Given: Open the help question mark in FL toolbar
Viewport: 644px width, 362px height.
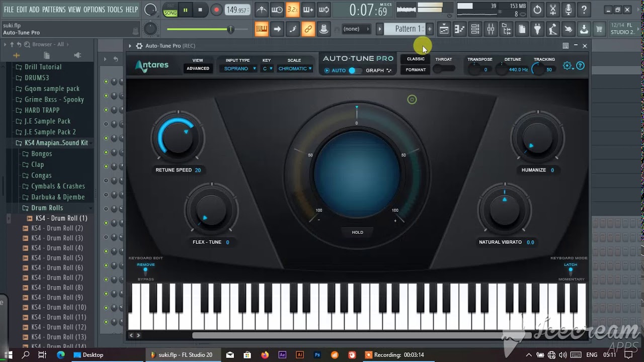Looking at the screenshot, I should (x=584, y=10).
